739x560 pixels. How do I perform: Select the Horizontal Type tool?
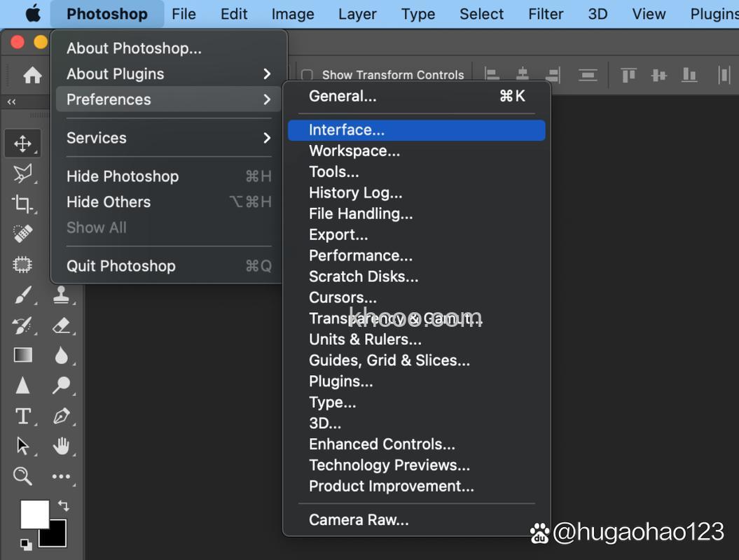pos(22,416)
